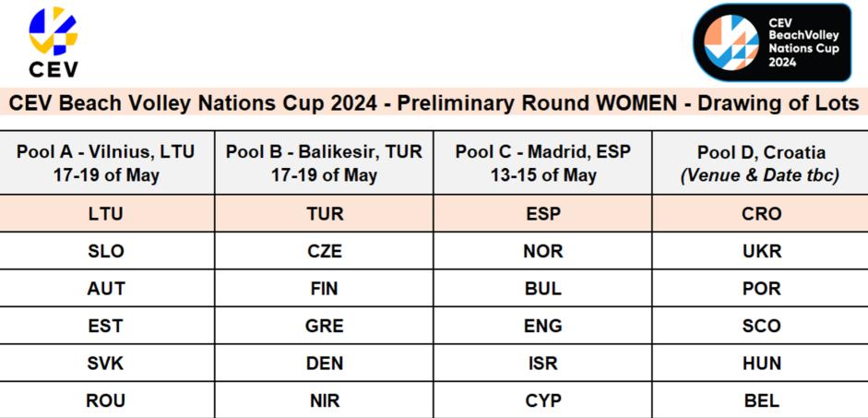Select the NOR entry
Viewport: 868px width, 418px height.
tap(542, 251)
